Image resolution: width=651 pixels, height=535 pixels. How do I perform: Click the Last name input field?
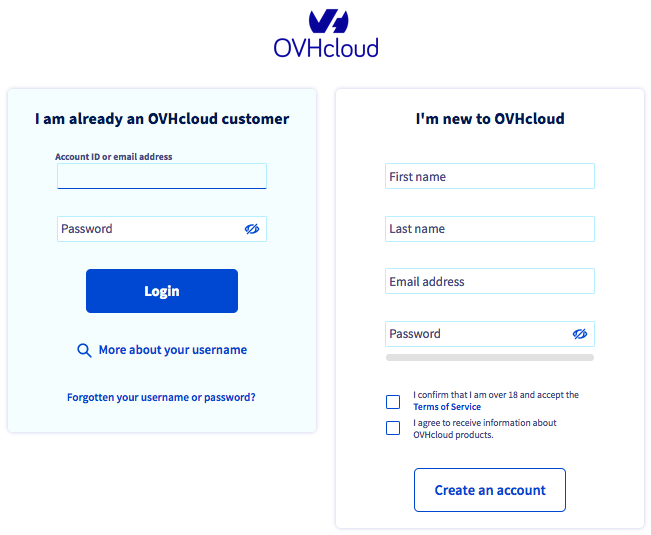tap(490, 229)
